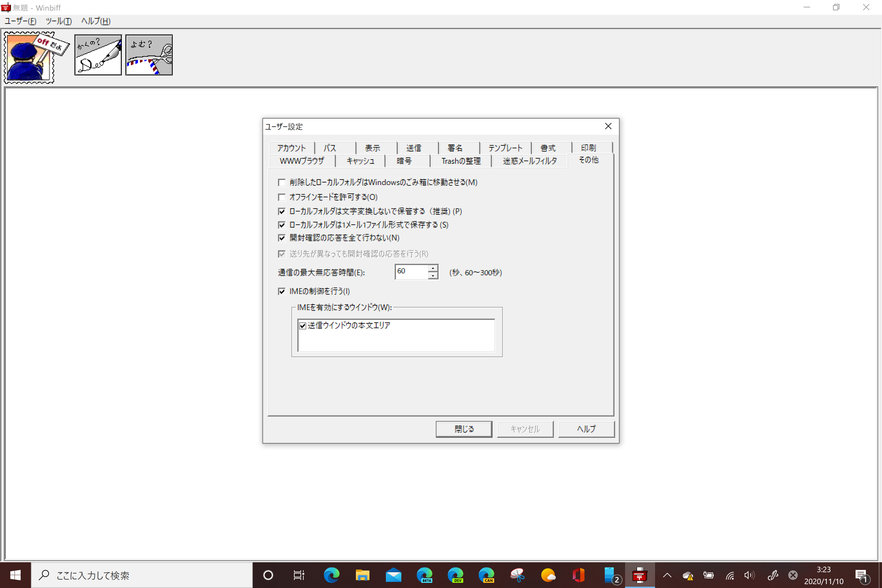The height and width of the screenshot is (588, 882).
Task: Launch Edge Beta from the taskbar
Action: click(x=425, y=575)
